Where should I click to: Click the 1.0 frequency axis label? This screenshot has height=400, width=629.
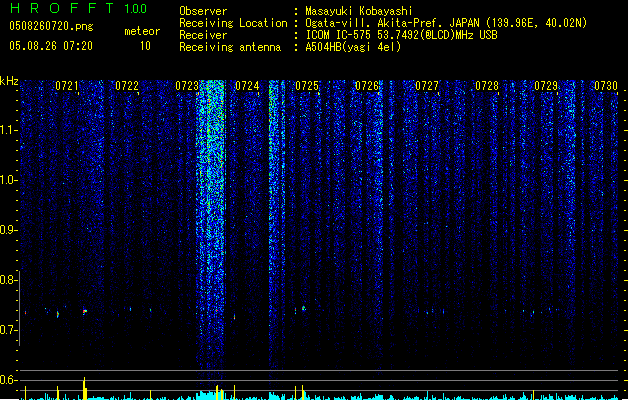pyautogui.click(x=8, y=180)
